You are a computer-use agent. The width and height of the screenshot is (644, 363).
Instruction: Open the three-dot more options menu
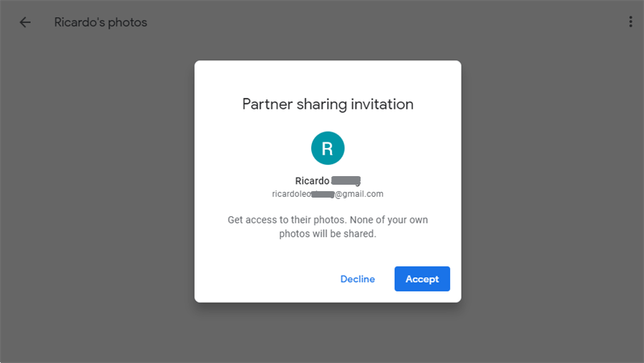[x=630, y=22]
